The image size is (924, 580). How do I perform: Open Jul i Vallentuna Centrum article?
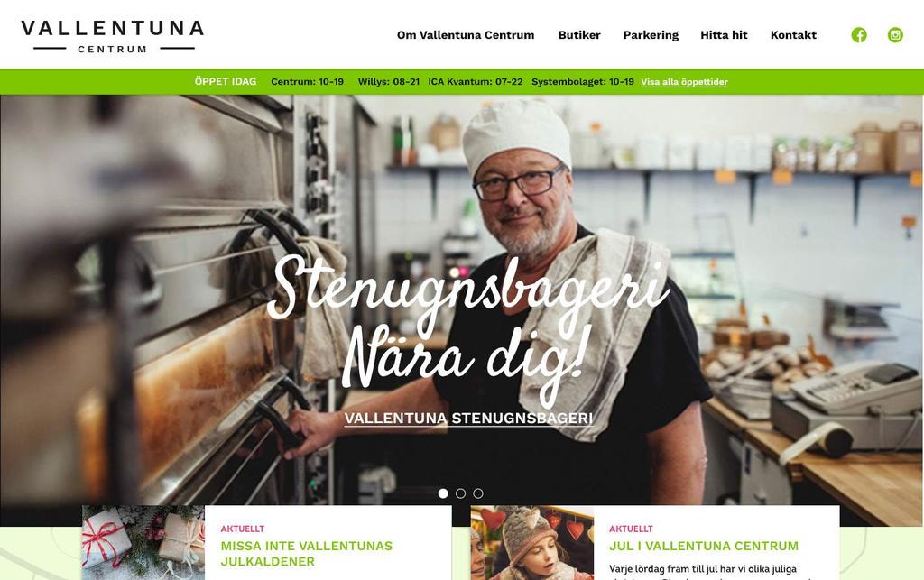[704, 546]
